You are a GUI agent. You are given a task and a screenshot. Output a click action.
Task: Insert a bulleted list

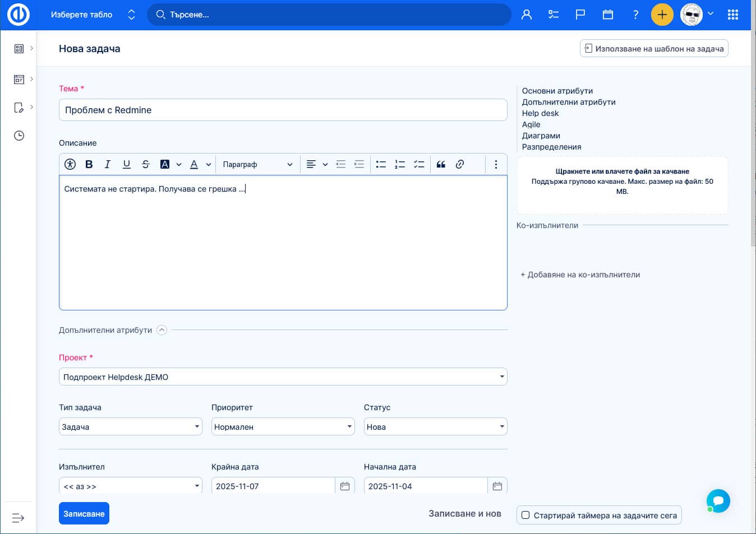[381, 164]
